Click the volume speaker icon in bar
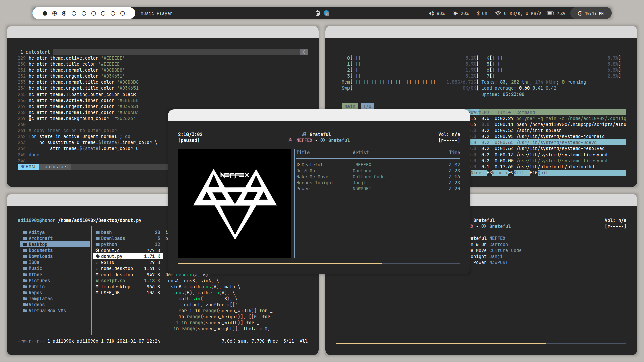The image size is (644, 362). [431, 13]
